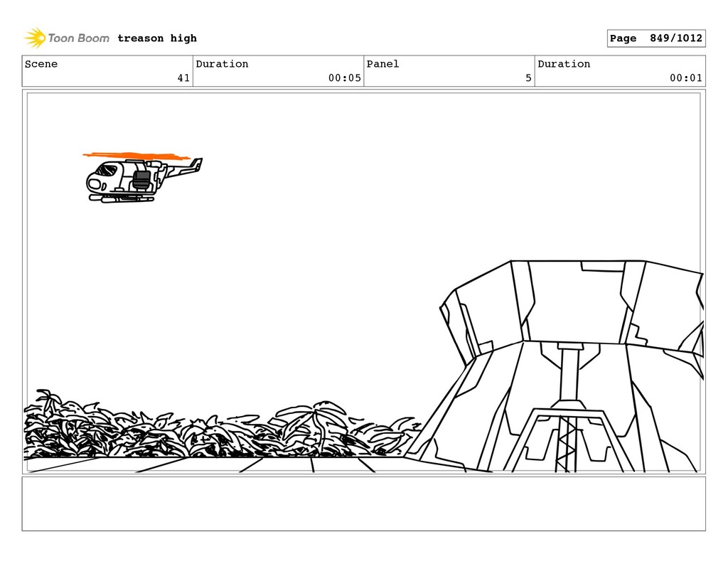Click panel duration value 00:01
Screen dimensions: 728x564
[686, 78]
